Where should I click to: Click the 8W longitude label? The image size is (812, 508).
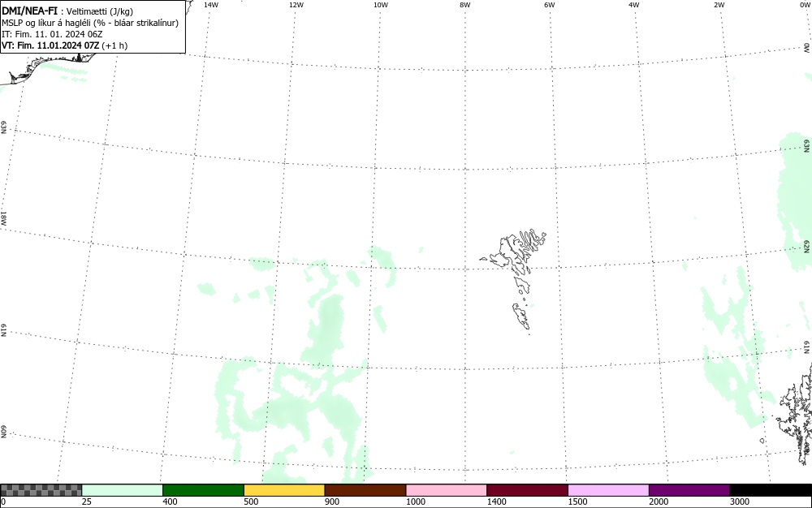pos(464,5)
